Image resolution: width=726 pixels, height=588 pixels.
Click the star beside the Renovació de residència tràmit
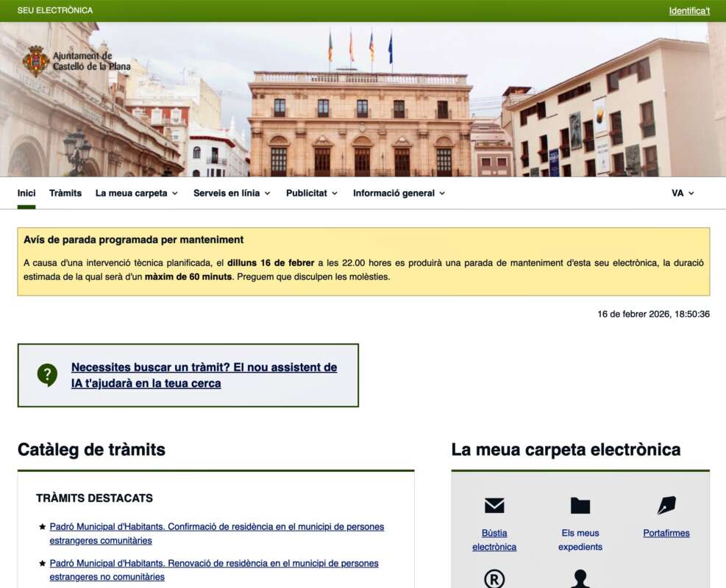pyautogui.click(x=40, y=563)
